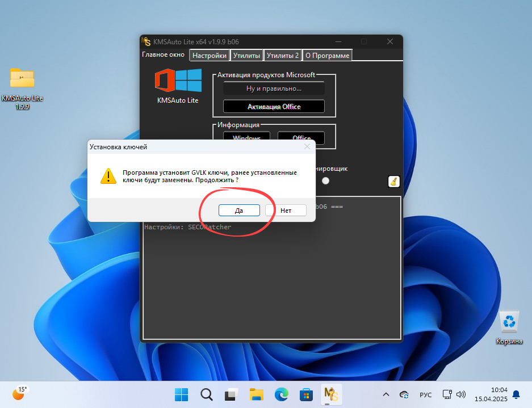The width and height of the screenshot is (532, 408).
Task: Select the KMSAuto icon on the taskbar
Action: click(331, 394)
